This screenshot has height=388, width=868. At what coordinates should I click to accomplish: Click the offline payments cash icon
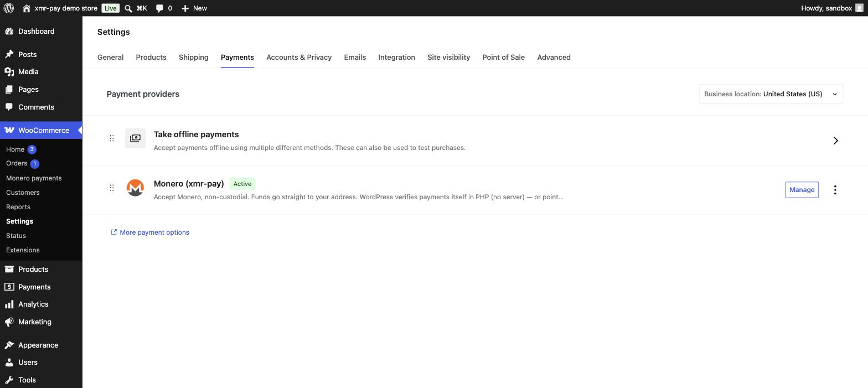pos(135,138)
